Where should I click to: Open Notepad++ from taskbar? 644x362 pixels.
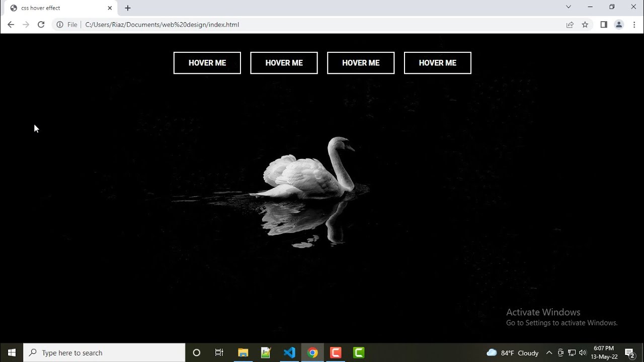point(266,352)
